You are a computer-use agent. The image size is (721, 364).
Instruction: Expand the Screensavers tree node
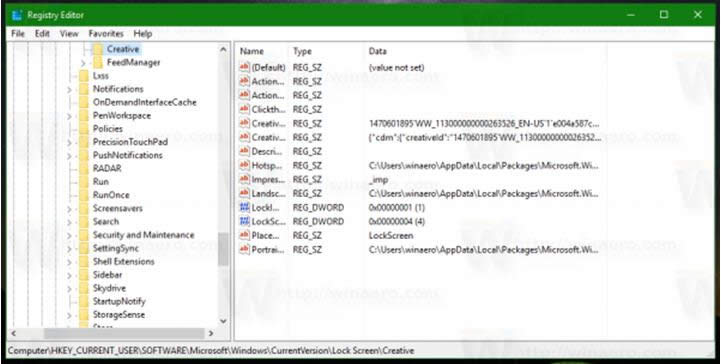click(x=69, y=209)
